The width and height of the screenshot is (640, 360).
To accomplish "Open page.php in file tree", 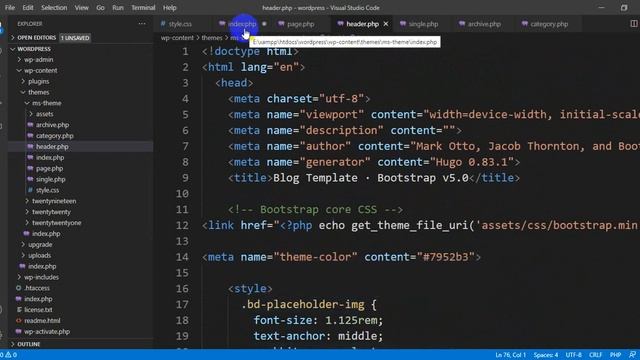I will (49, 168).
